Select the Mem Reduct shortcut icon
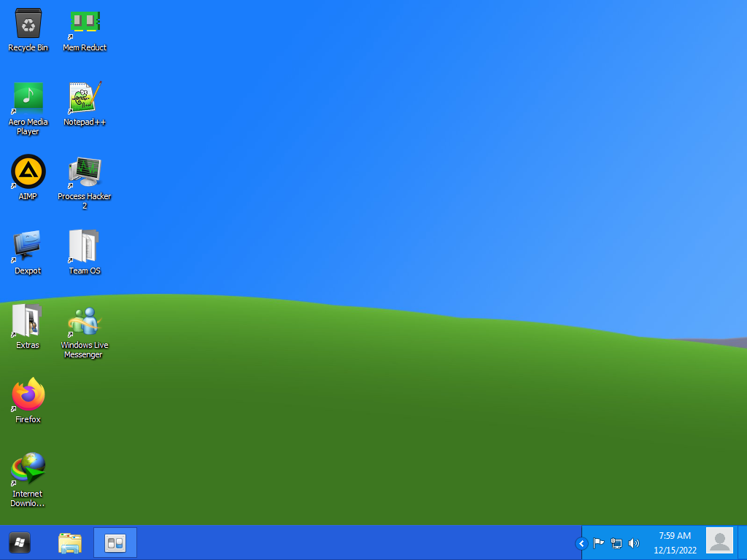 [85, 29]
